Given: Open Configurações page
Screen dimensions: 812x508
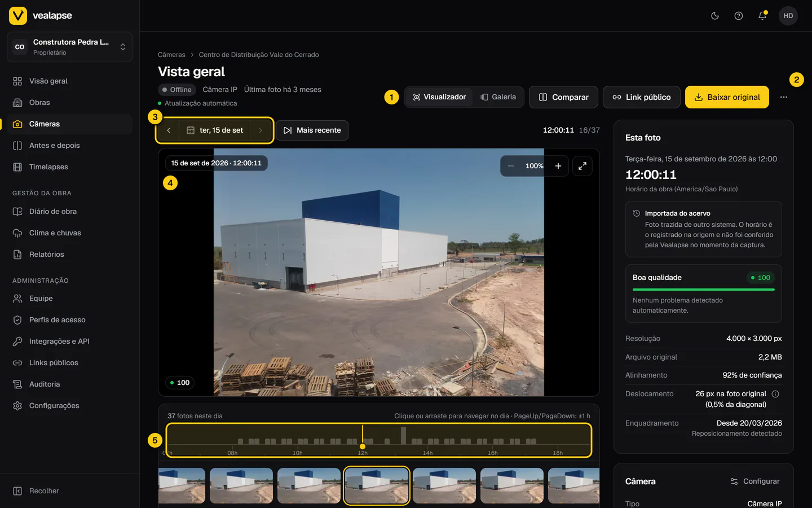Looking at the screenshot, I should 70,406.
